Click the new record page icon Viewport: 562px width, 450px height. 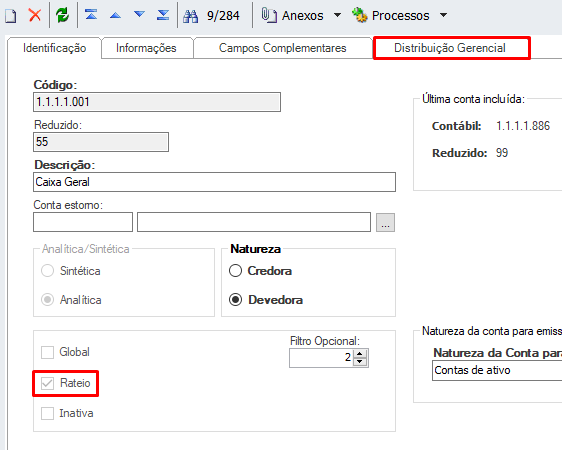click(x=11, y=15)
